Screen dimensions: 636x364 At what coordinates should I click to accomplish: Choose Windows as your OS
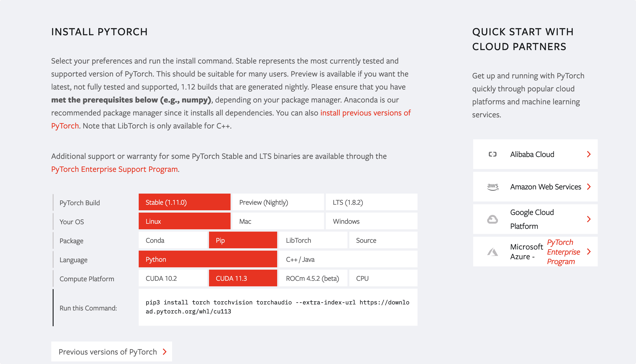point(372,221)
